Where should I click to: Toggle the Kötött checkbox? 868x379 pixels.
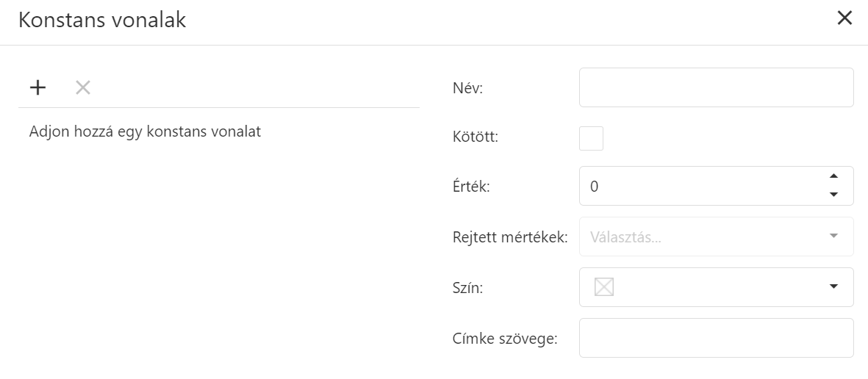click(591, 138)
